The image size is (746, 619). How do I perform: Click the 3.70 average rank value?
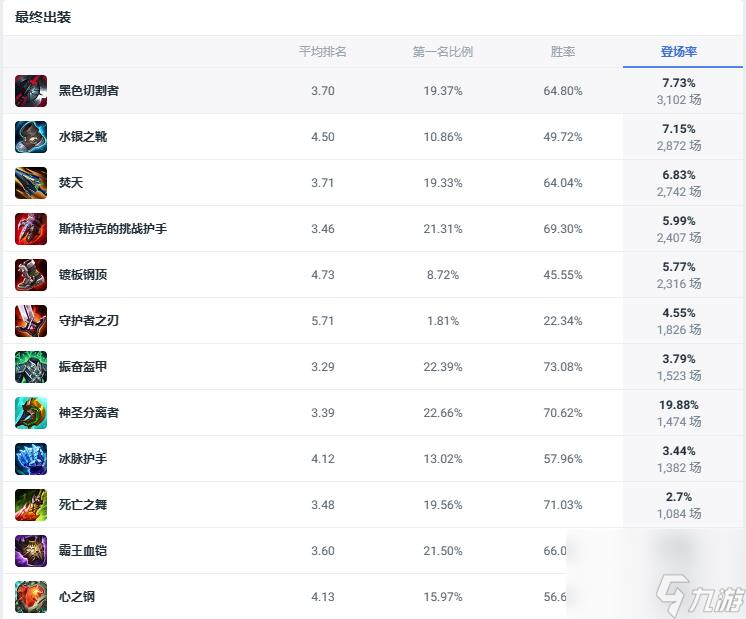click(323, 91)
